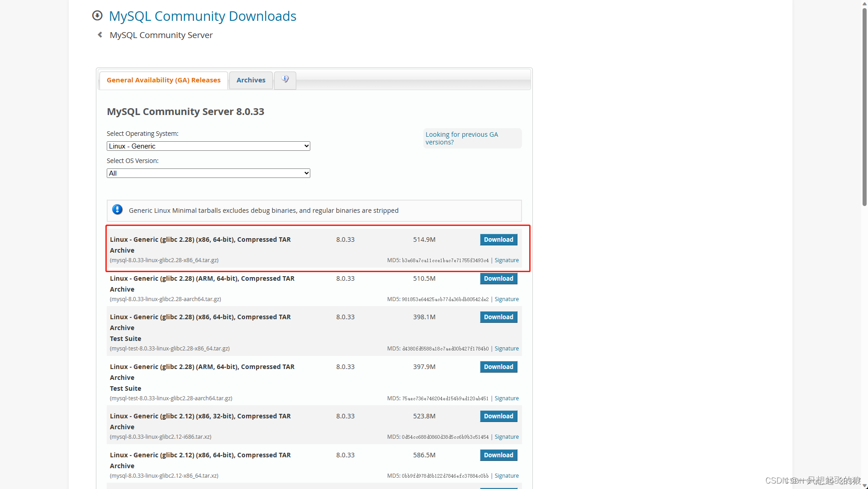
Task: Open the small info icon tab next to Archives
Action: click(x=285, y=80)
